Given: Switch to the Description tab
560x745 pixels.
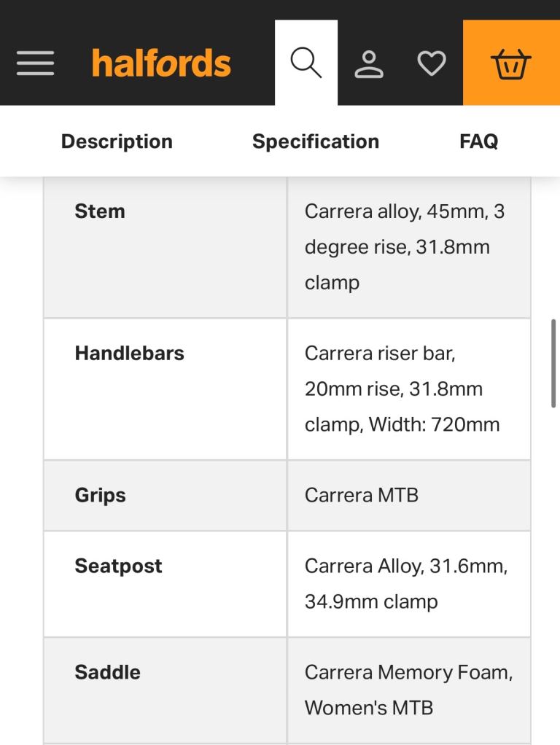Looking at the screenshot, I should tap(117, 141).
